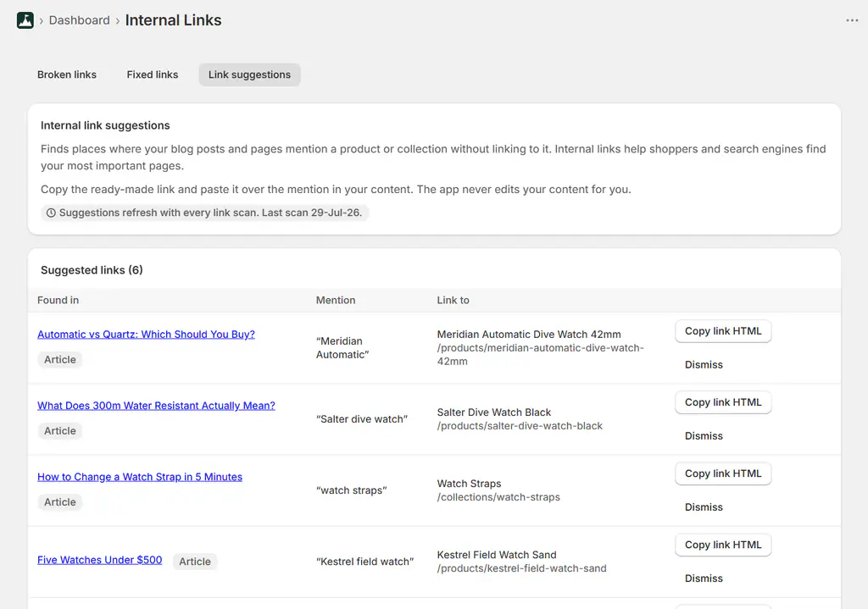Copy link HTML for Salter Dive Watch Black
Viewport: 868px width, 609px height.
pos(723,402)
